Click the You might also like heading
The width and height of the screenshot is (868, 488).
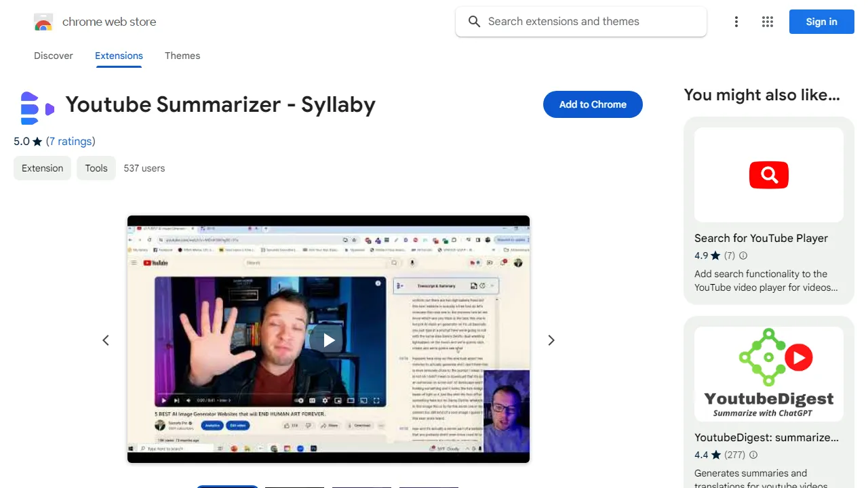[762, 95]
